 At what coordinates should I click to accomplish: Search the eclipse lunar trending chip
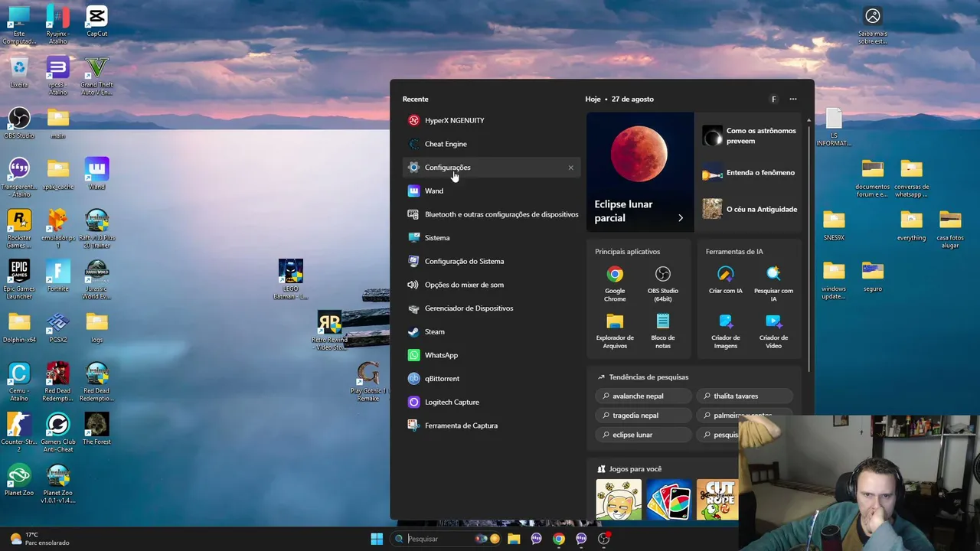point(643,435)
